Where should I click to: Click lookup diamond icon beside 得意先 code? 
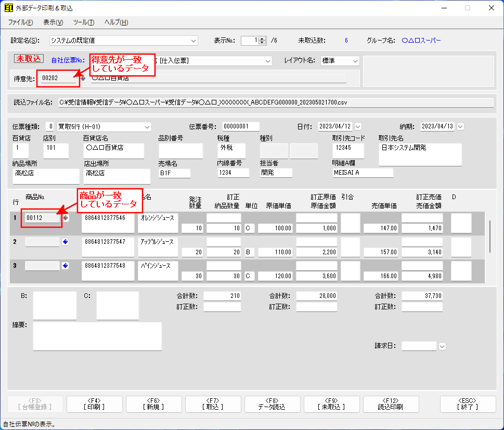[x=83, y=79]
